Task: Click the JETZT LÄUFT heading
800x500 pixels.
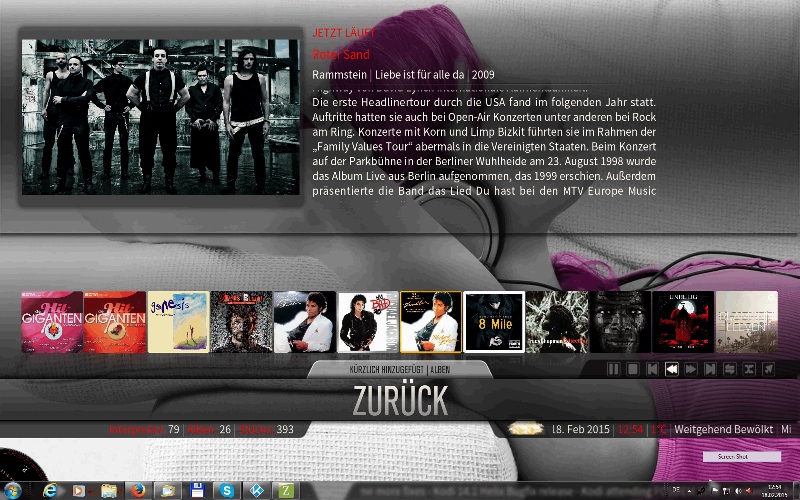Action: coord(343,33)
